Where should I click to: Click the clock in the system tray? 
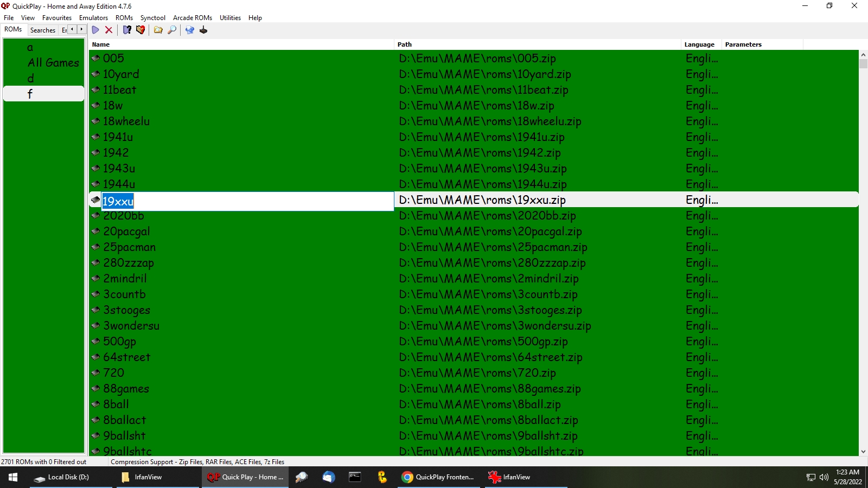click(x=847, y=477)
